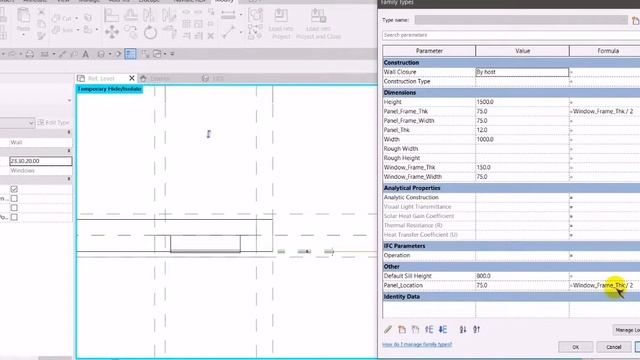Click Rough Width value cell
This screenshot has width=640, height=360.
(x=522, y=149)
